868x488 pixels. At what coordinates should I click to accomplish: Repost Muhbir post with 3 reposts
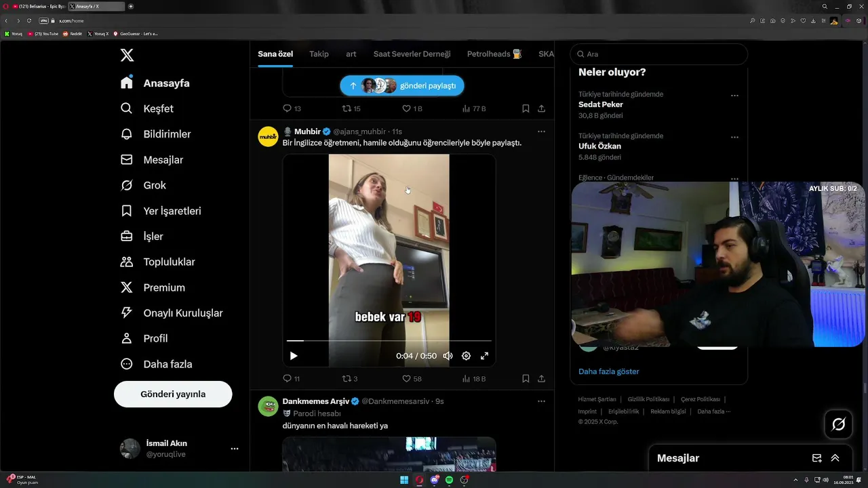pos(350,379)
